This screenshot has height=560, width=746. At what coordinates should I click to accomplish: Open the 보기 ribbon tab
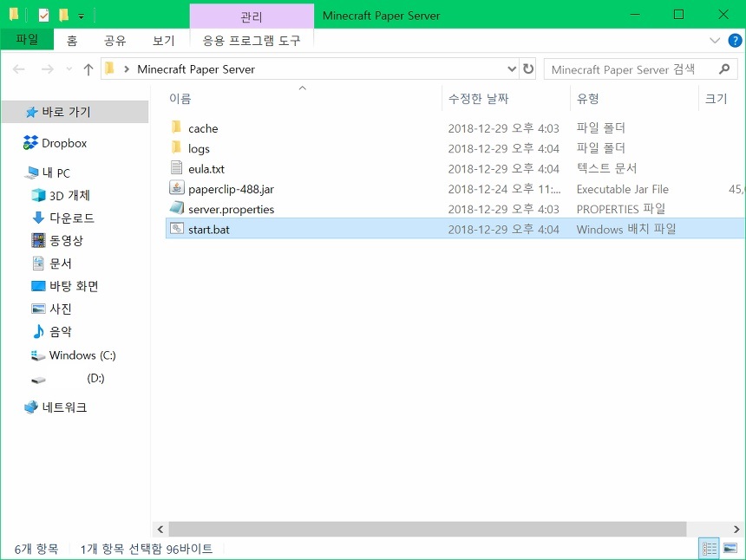(164, 41)
